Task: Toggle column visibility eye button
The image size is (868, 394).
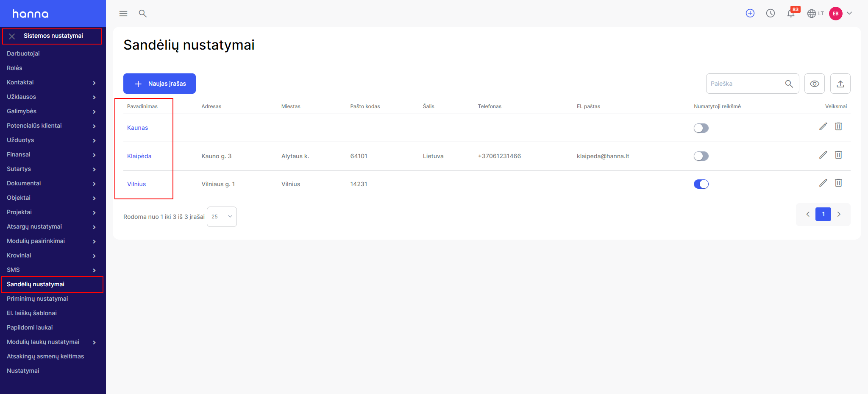Action: click(x=815, y=84)
